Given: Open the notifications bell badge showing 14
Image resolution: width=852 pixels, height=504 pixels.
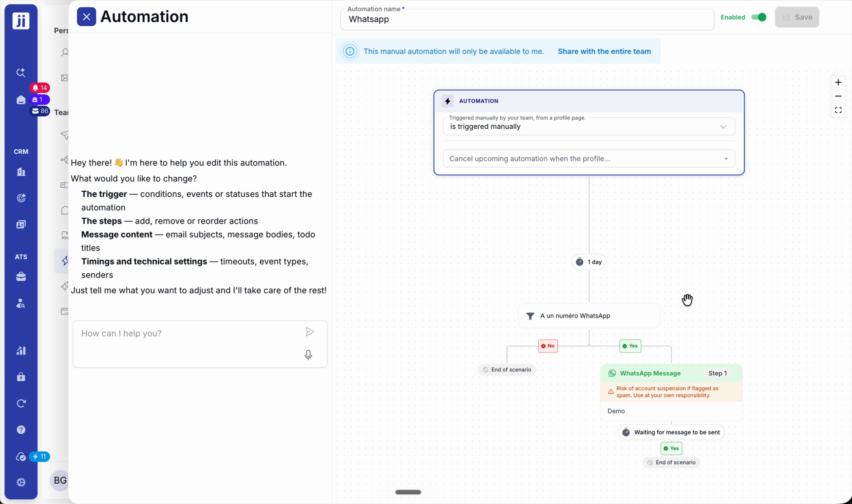Looking at the screenshot, I should pos(40,88).
